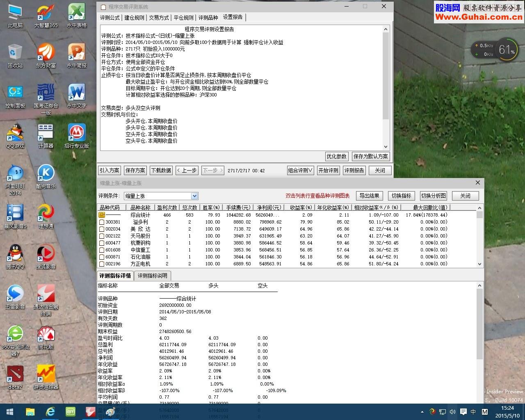Open the 腾讯QQ desktop icon
The height and width of the screenshot is (420, 525).
[15, 257]
